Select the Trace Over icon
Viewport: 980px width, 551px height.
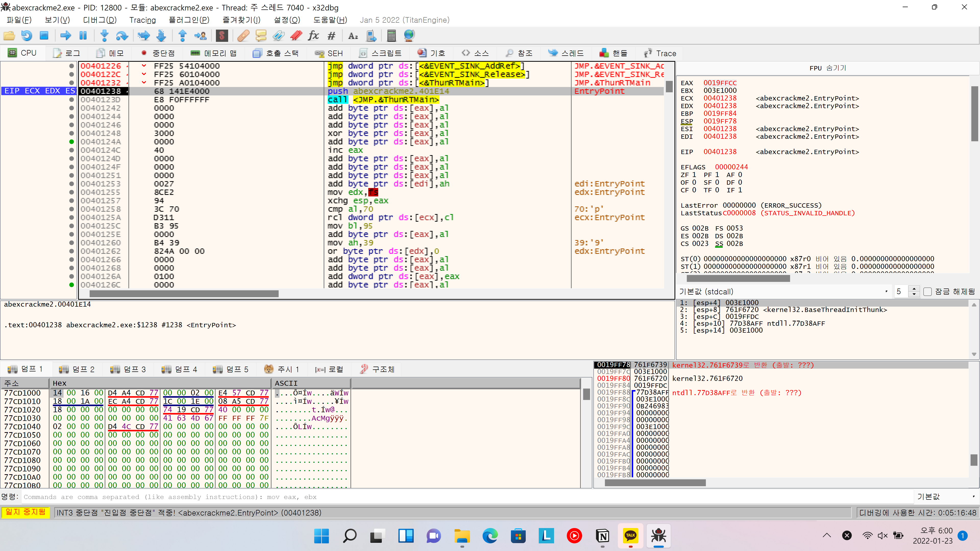(161, 36)
